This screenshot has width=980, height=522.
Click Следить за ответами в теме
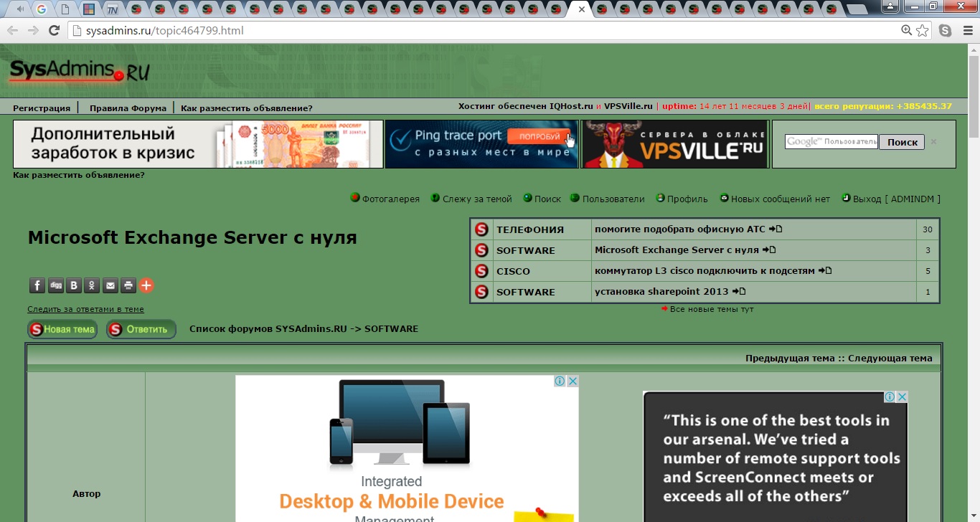click(x=85, y=309)
